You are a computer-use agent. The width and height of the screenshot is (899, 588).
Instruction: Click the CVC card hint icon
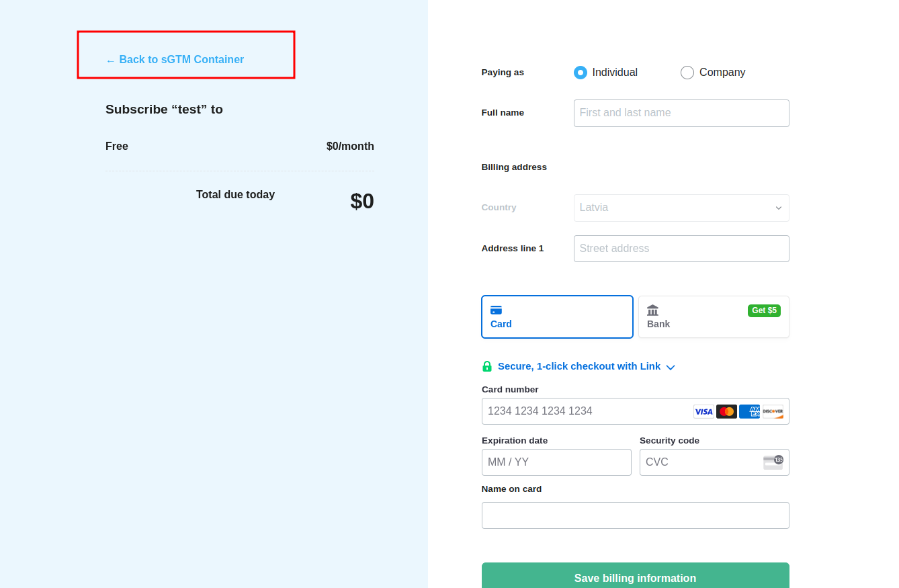(773, 462)
